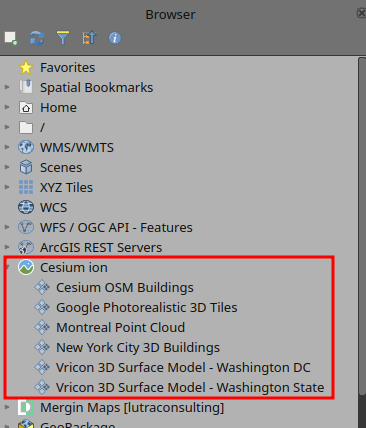366x428 pixels.
Task: Click the Montreal Point Cloud icon
Action: (42, 327)
